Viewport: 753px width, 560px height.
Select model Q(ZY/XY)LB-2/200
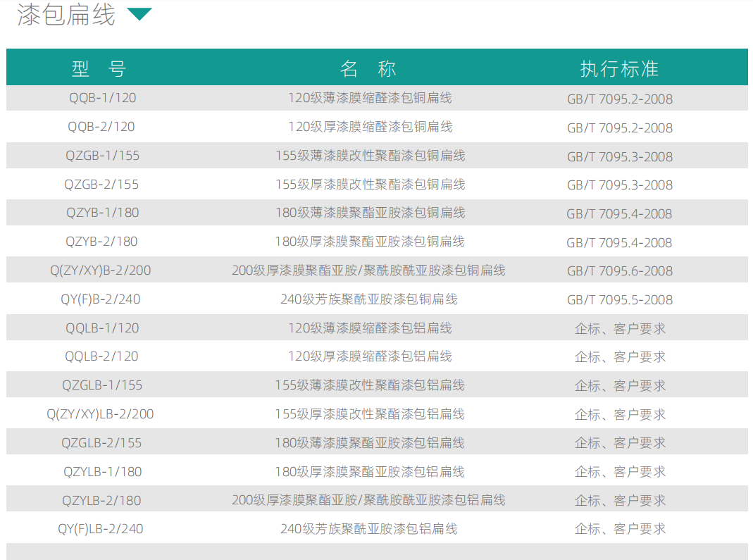(100, 414)
